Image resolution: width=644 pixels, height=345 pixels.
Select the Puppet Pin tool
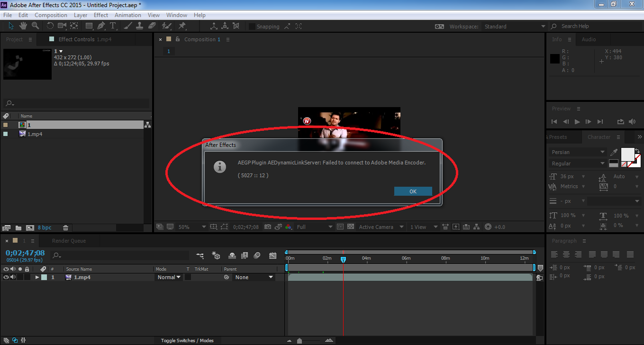tap(182, 26)
